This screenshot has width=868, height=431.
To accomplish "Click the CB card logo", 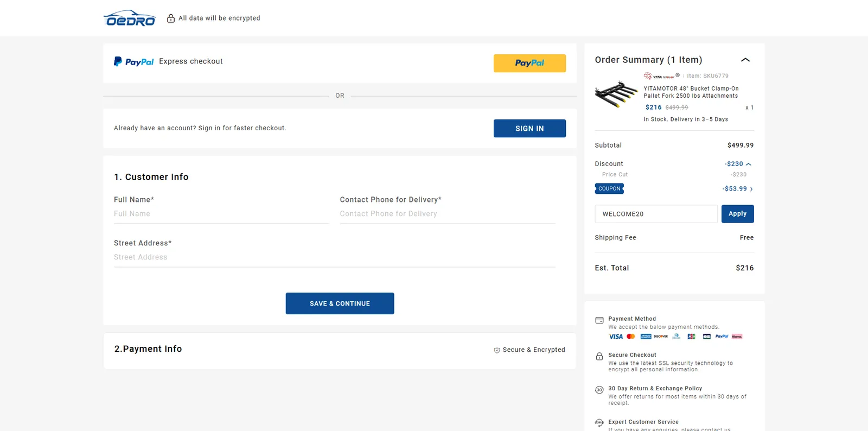I will (x=707, y=337).
